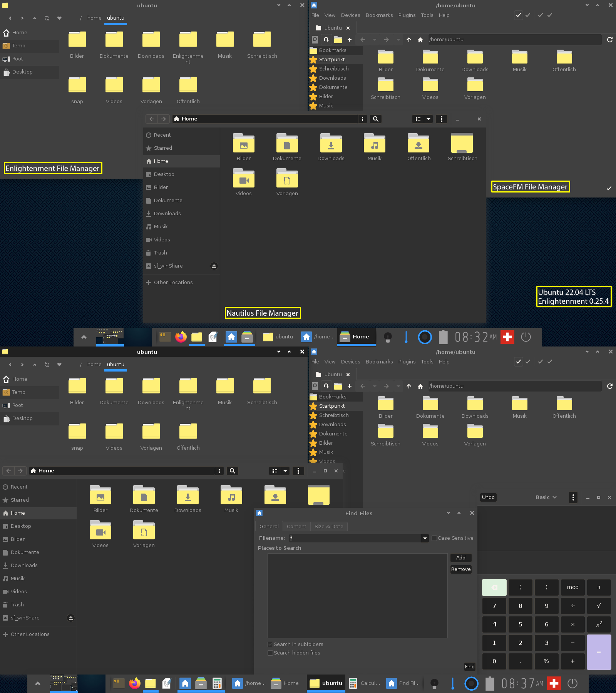The image size is (616, 693).
Task: Click the plus new-tab icon in lower SpaceFM toolbar
Action: click(350, 386)
